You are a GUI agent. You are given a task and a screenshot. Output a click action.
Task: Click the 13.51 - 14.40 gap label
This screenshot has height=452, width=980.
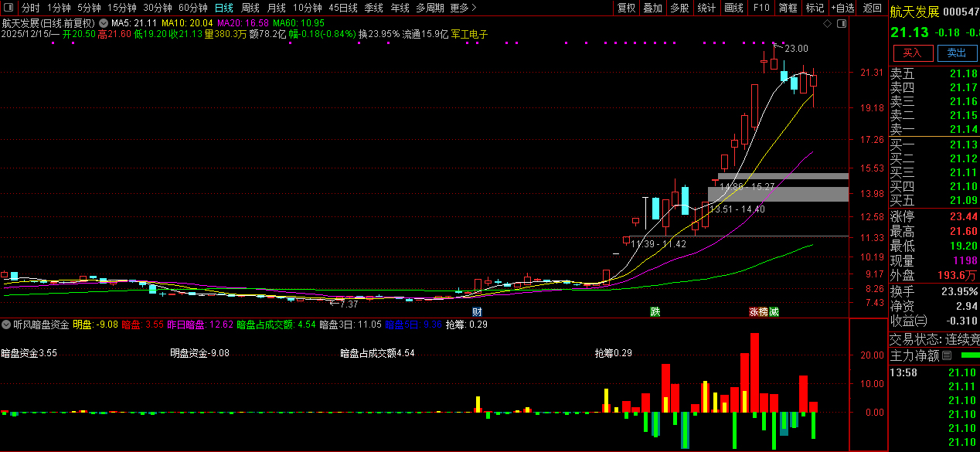[x=737, y=209]
